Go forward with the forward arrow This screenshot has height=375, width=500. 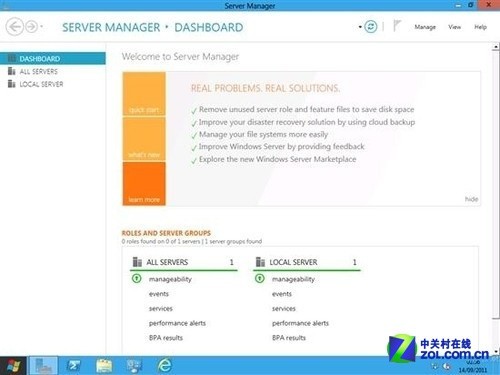(x=31, y=27)
